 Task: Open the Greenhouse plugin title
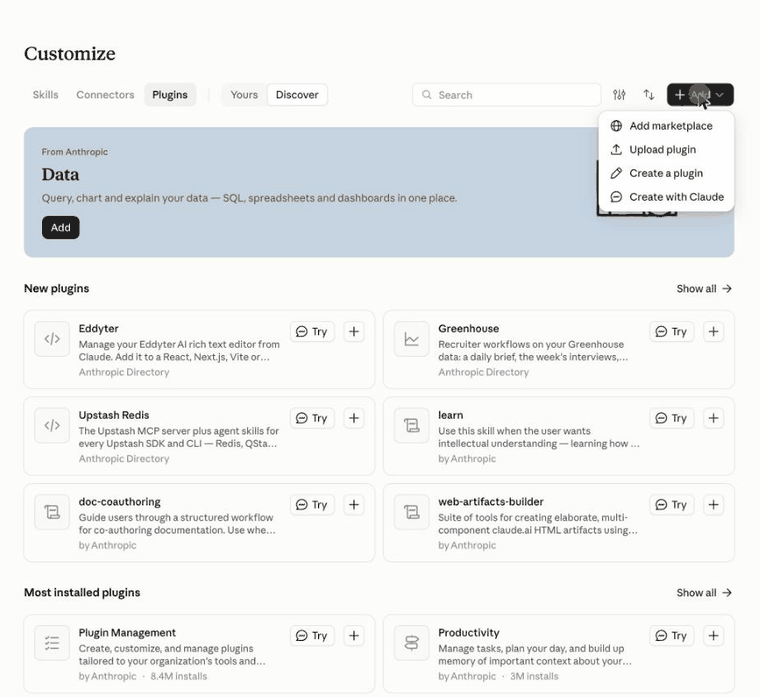click(468, 329)
